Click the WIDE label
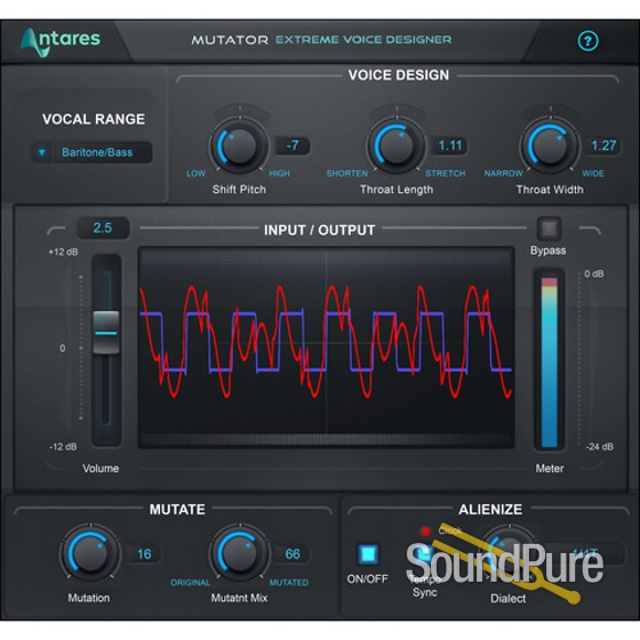Image resolution: width=640 pixels, height=640 pixels. (x=593, y=173)
